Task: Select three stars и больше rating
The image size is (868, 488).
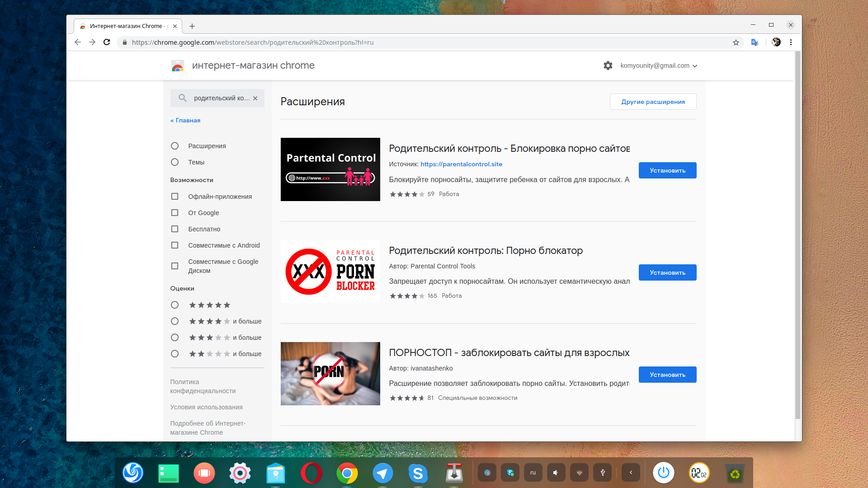Action: click(x=175, y=338)
